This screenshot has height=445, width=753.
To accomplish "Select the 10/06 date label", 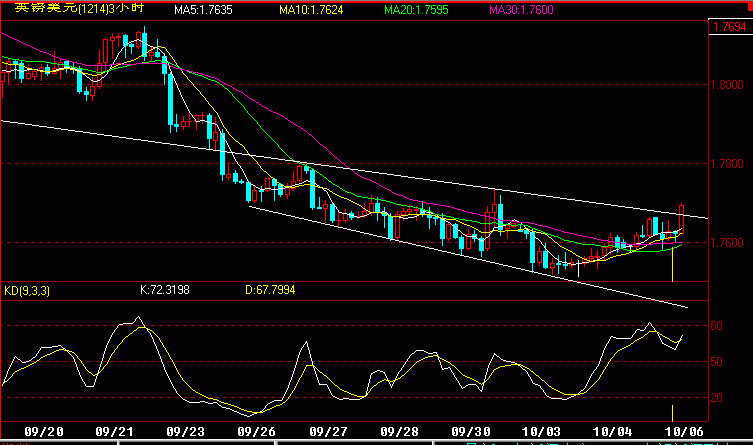I will 684,432.
